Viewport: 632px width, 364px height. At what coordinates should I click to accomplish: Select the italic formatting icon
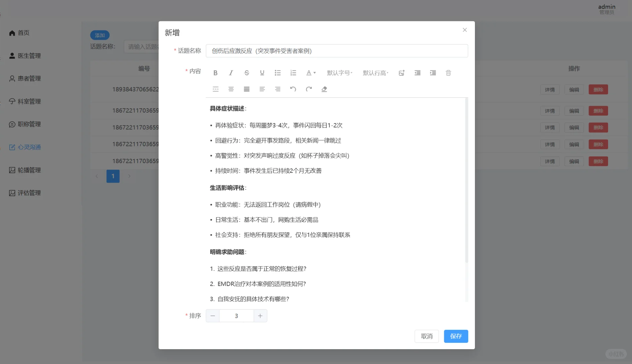(231, 72)
